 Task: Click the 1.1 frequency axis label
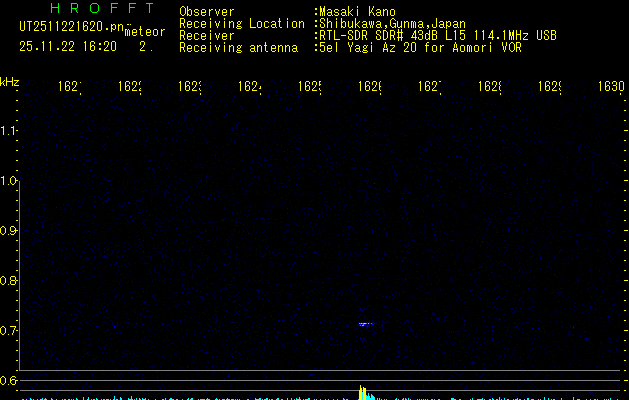tap(8, 131)
